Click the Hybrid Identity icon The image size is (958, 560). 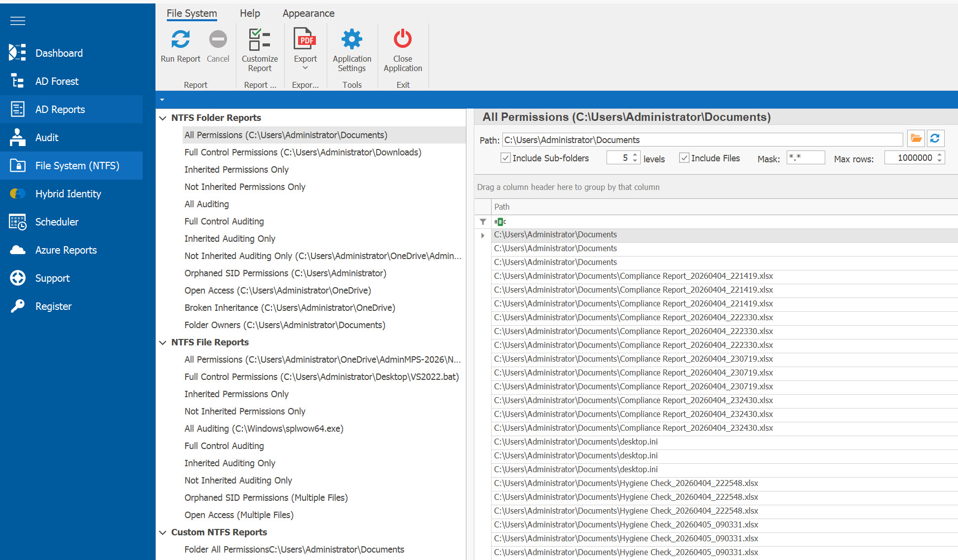(18, 193)
